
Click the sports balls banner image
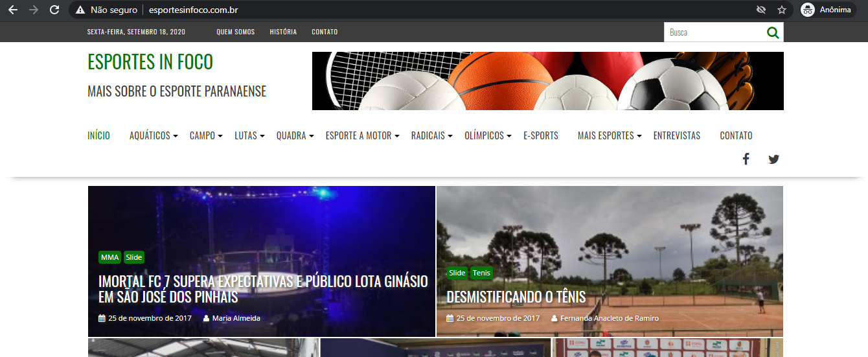548,81
